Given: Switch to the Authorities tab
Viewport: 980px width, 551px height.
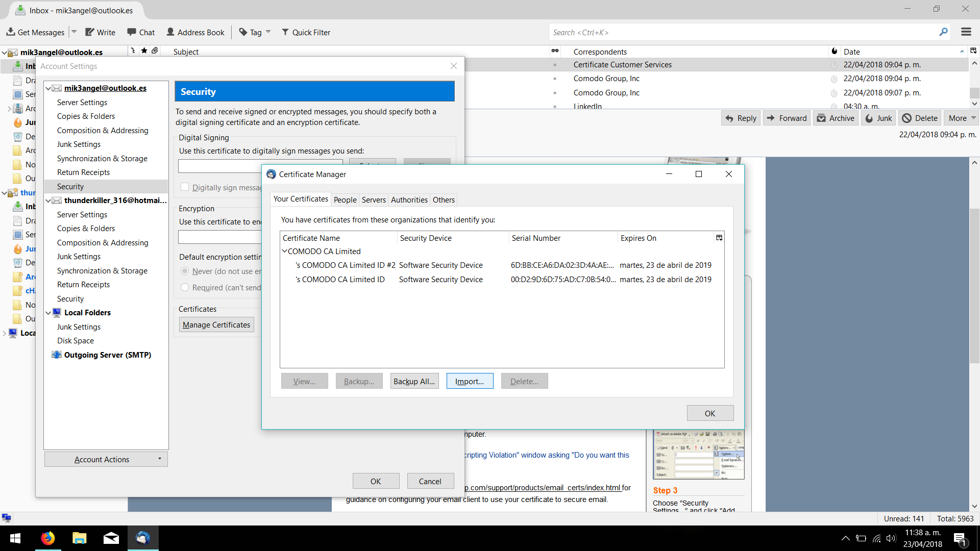Looking at the screenshot, I should click(409, 200).
